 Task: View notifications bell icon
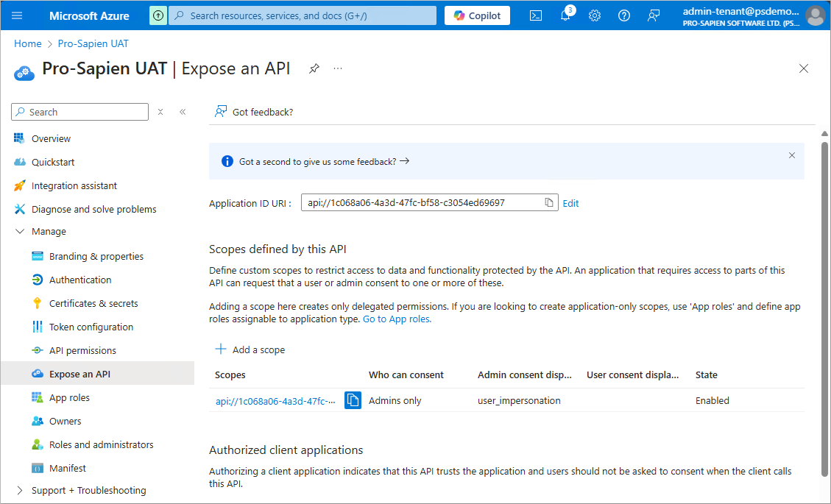pos(565,15)
